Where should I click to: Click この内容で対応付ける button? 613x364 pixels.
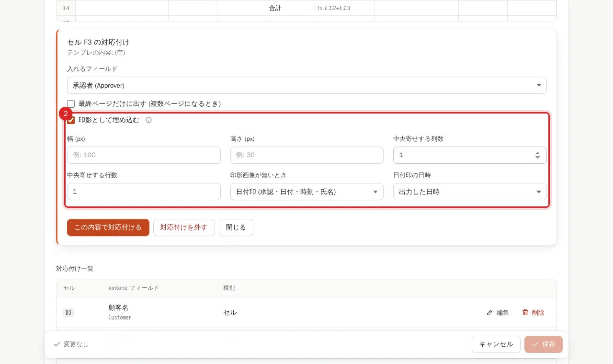click(108, 227)
